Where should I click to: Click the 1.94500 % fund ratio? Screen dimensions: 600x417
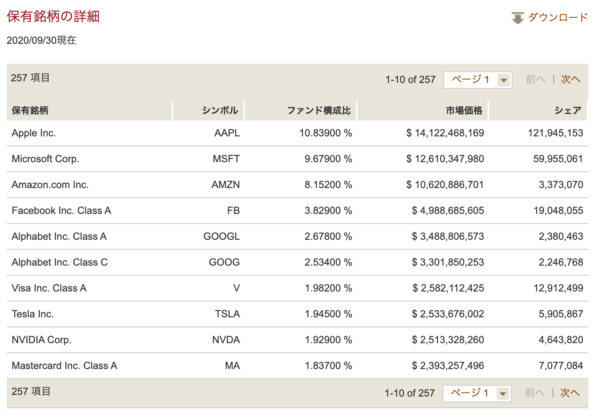point(328,314)
